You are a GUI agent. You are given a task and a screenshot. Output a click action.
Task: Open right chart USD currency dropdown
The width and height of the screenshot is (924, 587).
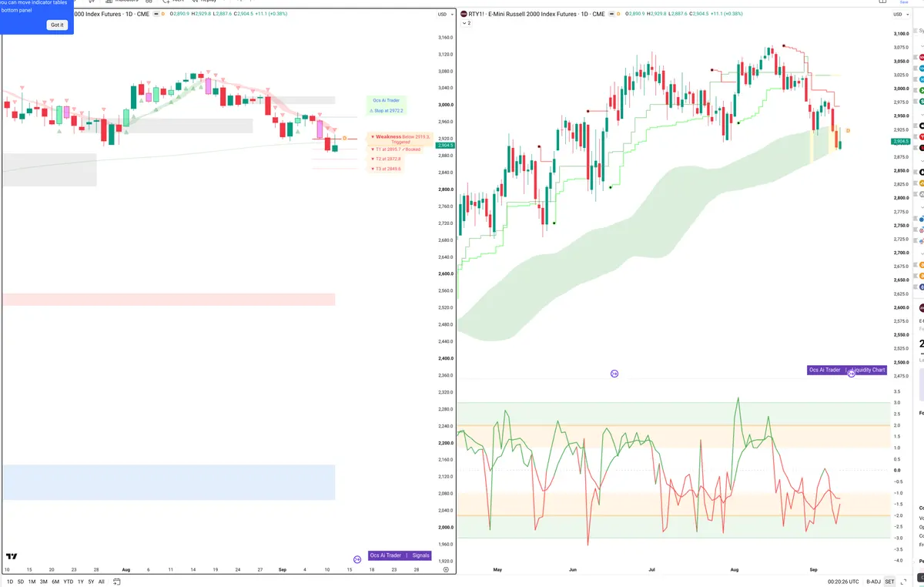point(899,14)
